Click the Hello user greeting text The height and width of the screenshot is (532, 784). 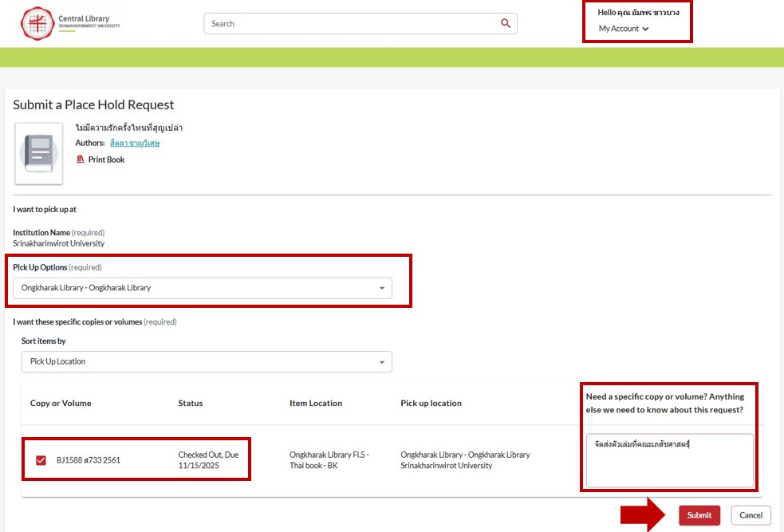638,13
